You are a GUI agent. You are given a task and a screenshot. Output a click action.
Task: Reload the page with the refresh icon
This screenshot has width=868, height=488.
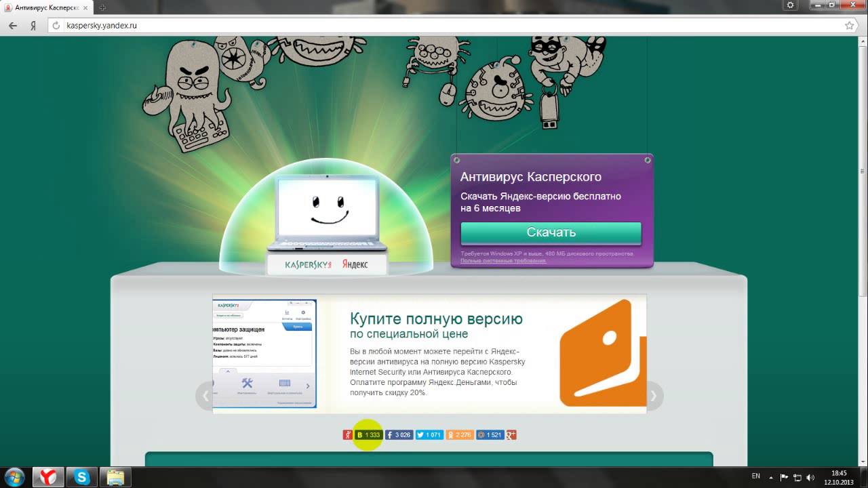pyautogui.click(x=56, y=26)
